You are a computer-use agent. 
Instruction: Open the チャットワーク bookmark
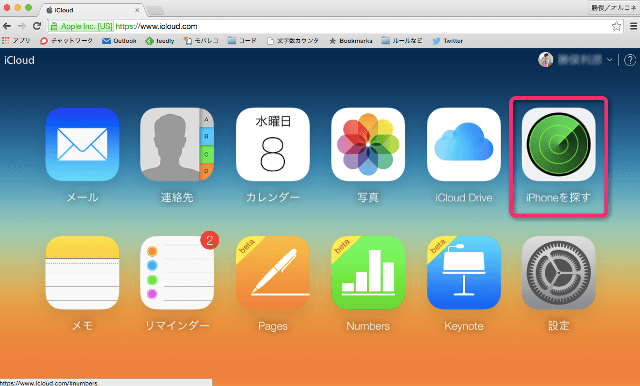pos(67,41)
